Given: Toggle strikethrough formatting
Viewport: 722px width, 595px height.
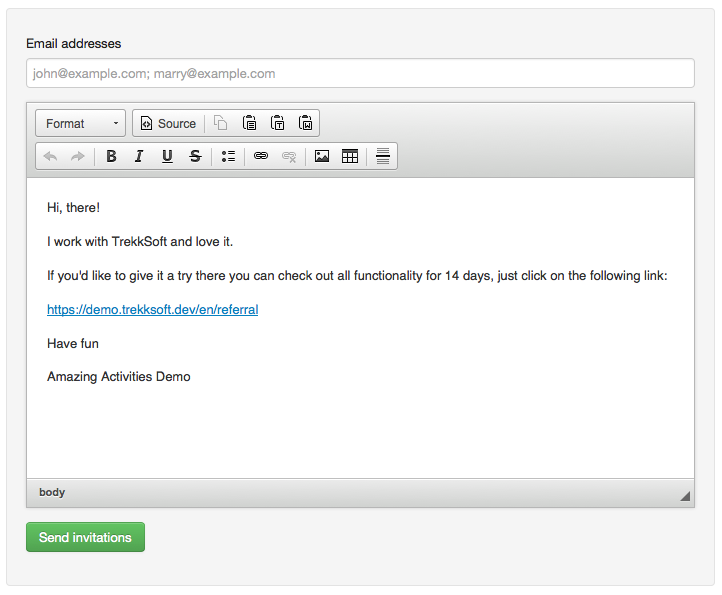Looking at the screenshot, I should [195, 156].
